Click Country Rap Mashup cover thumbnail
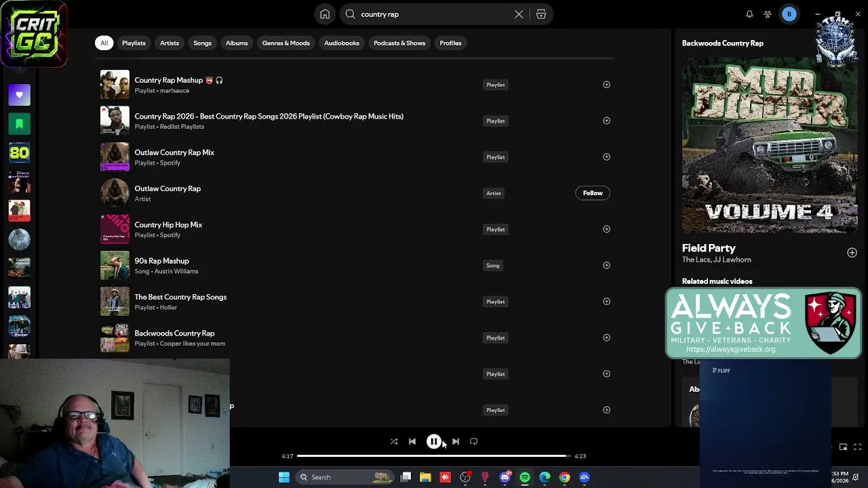The width and height of the screenshot is (868, 488). 115,85
